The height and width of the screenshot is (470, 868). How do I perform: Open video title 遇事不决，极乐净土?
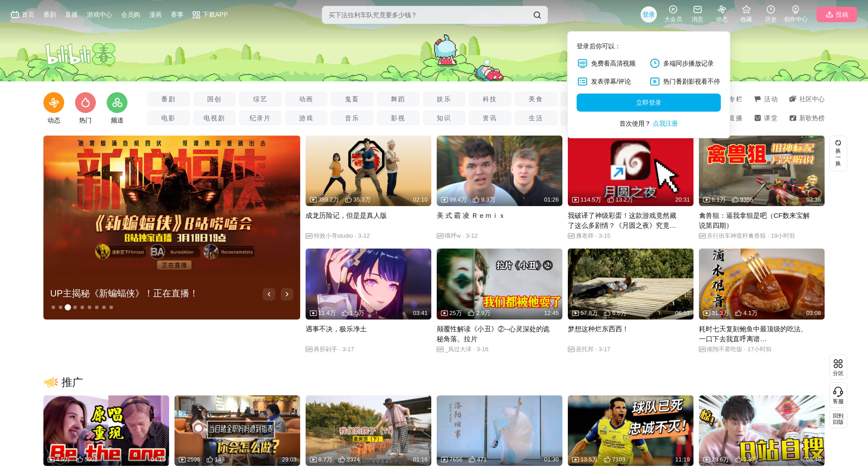pos(336,329)
